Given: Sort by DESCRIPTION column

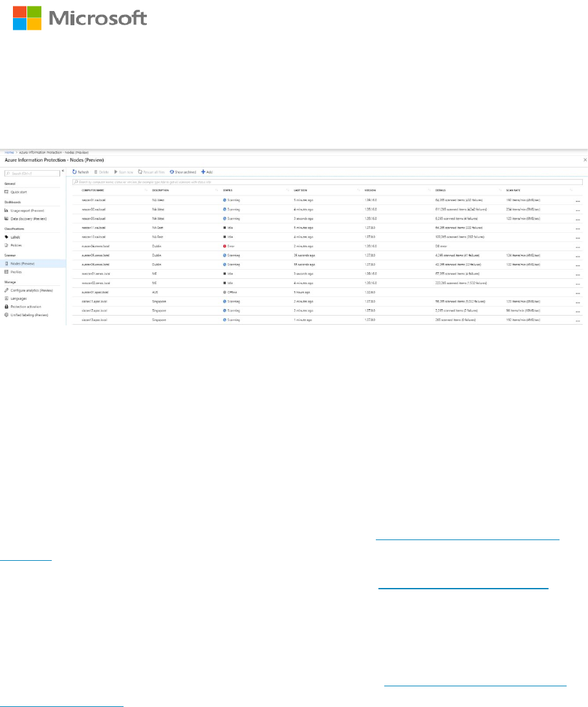Looking at the screenshot, I should coord(160,190).
